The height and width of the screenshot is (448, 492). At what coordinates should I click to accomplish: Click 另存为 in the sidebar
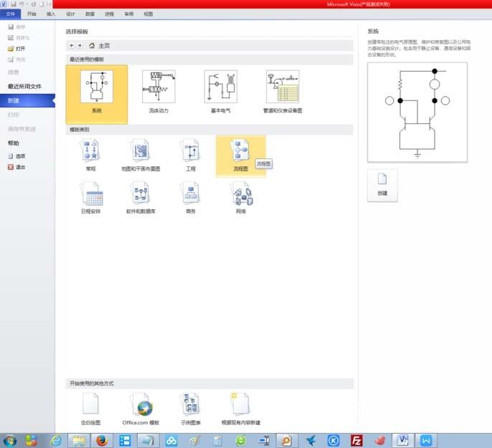click(x=19, y=37)
